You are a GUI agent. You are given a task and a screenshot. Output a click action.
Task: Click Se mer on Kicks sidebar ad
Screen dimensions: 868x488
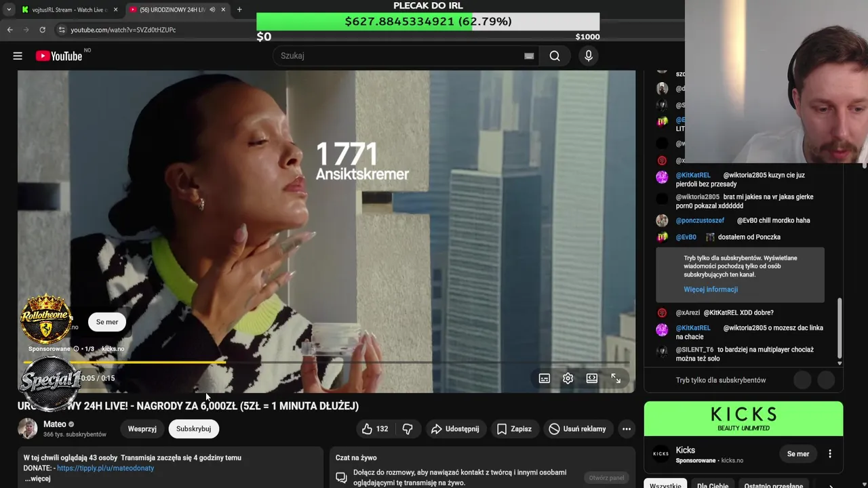(x=797, y=454)
